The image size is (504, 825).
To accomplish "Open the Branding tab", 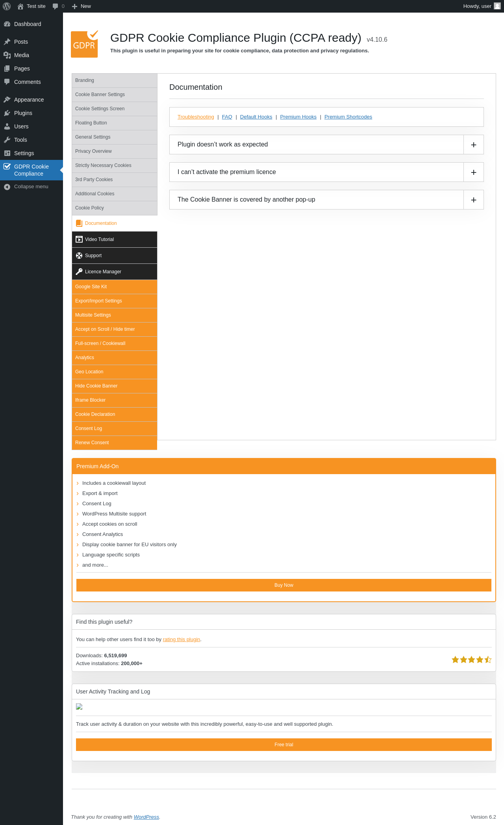I will point(115,80).
